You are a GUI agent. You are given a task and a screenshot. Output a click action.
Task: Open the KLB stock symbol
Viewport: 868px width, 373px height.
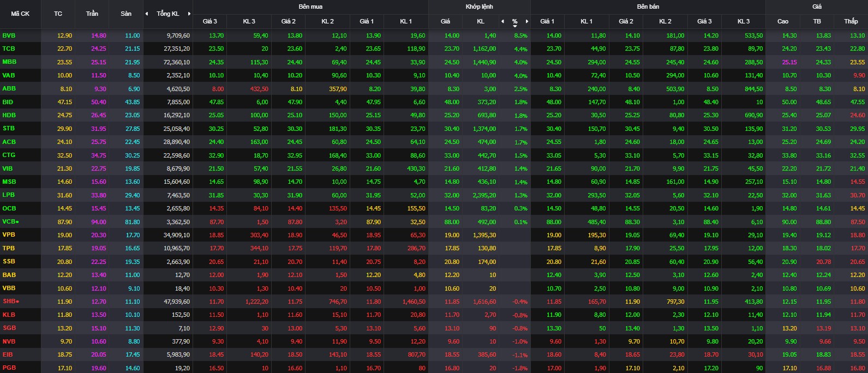[x=9, y=315]
